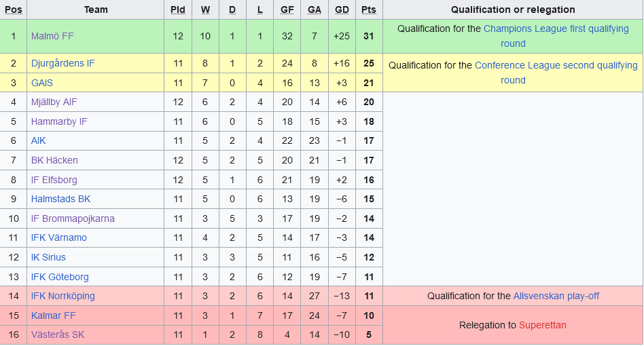
Task: Click the Djurgårdens IF team link
Action: click(62, 63)
